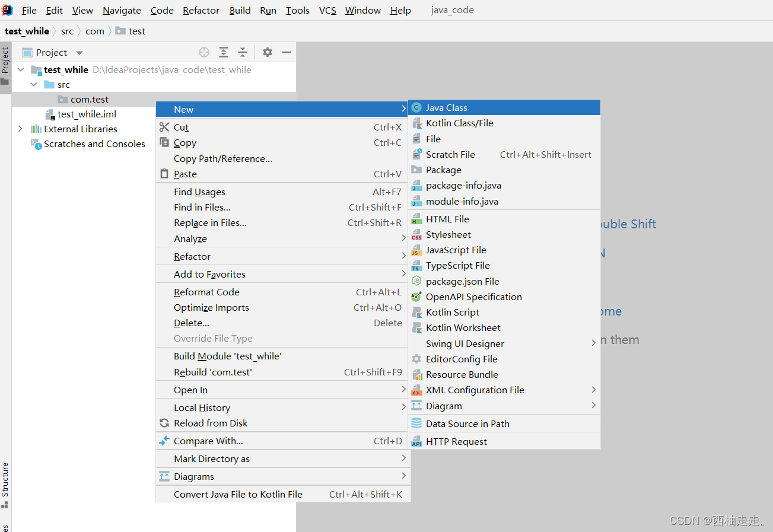Click the Scratch File icon
Screen dimensions: 773x532
coord(416,154)
